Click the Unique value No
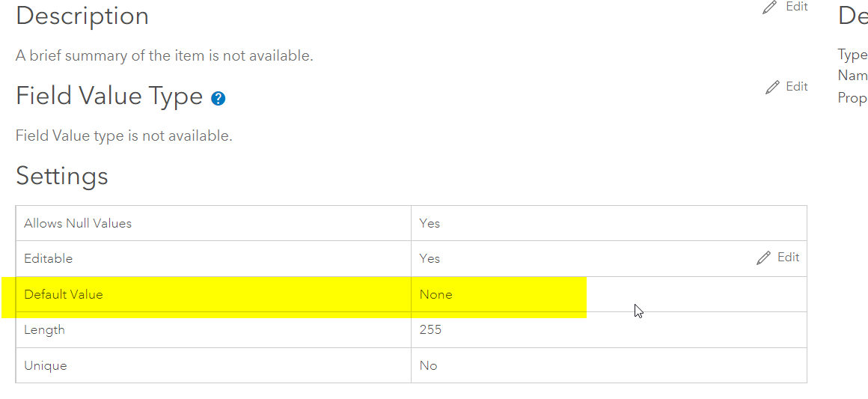 (429, 365)
